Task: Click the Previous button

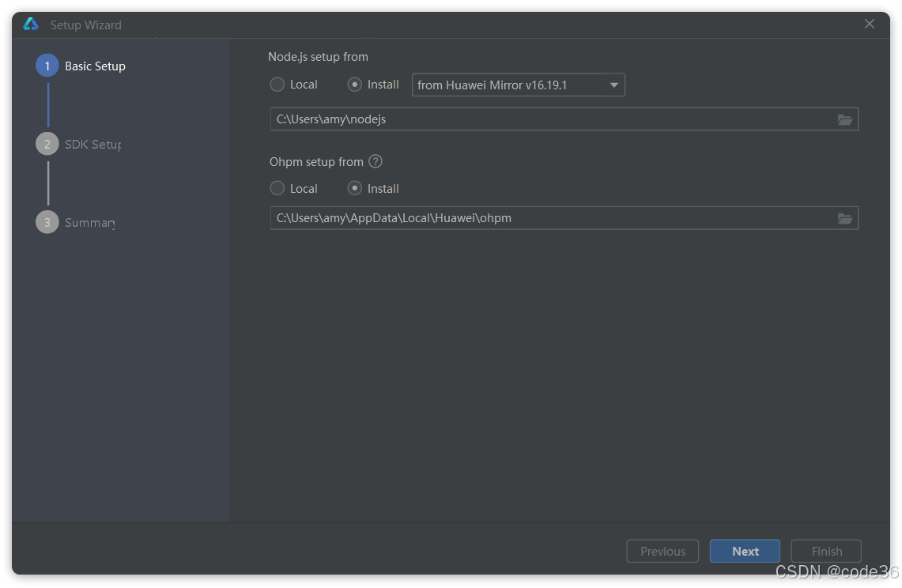Action: click(x=662, y=551)
